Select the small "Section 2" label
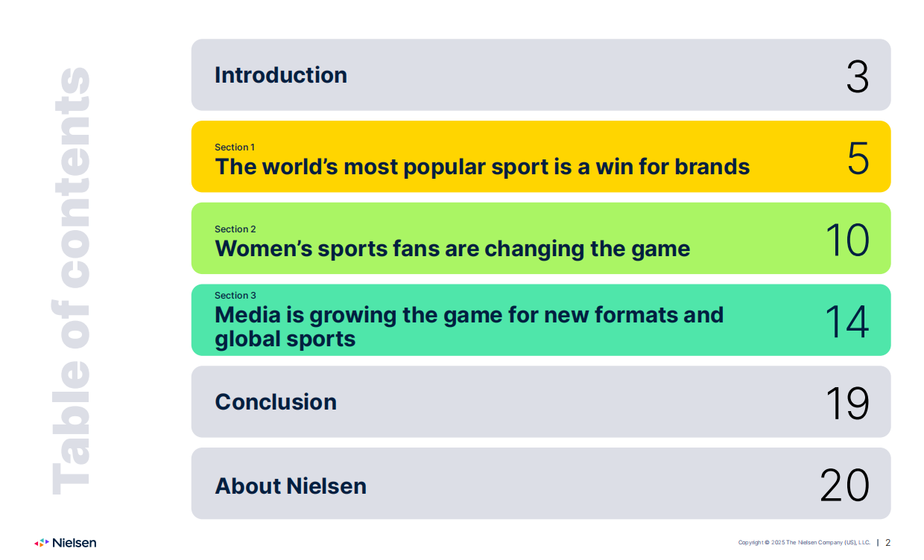The image size is (924, 560). point(235,229)
